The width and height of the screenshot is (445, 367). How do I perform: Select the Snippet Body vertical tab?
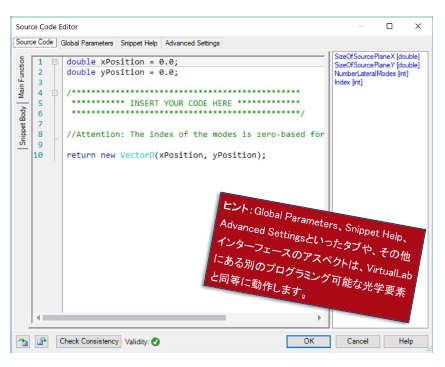pyautogui.click(x=22, y=125)
